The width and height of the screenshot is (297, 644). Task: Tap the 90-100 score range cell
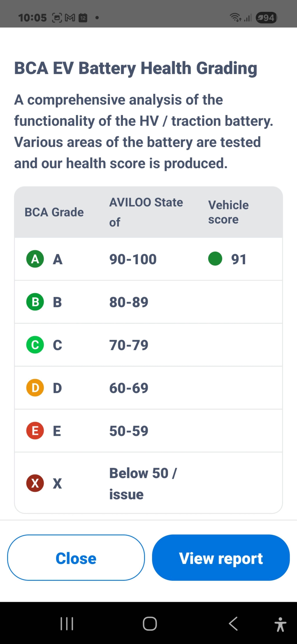coord(133,259)
